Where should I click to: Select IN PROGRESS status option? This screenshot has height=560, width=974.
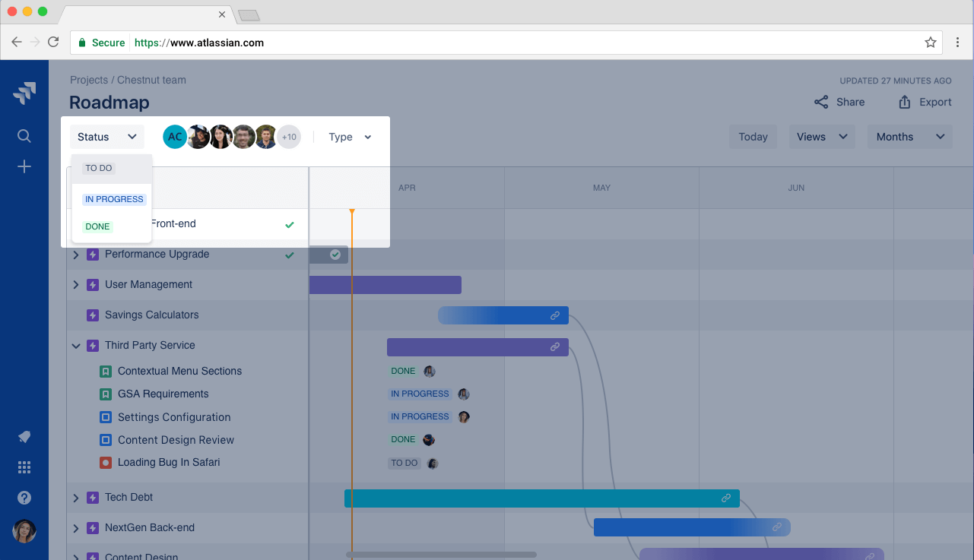pos(113,199)
